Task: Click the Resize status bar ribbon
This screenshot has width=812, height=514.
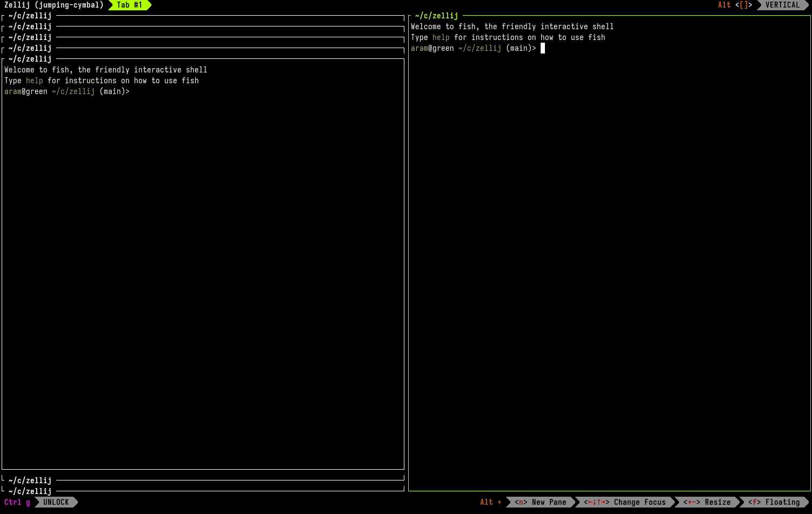Action: (707, 502)
